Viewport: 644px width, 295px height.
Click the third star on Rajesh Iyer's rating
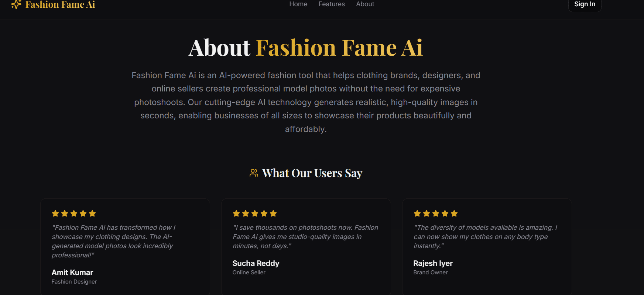click(436, 213)
